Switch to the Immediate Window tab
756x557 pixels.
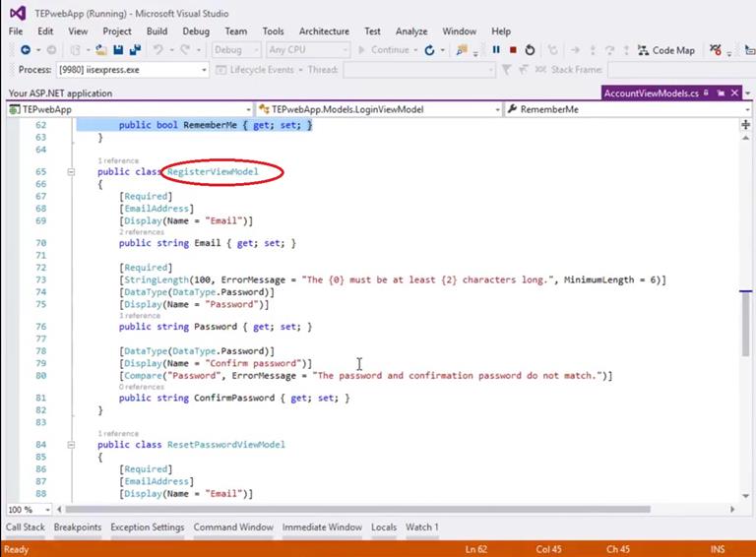tap(322, 527)
